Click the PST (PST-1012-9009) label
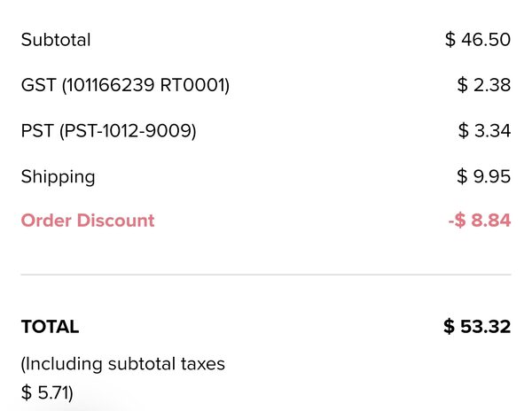This screenshot has width=532, height=411. tap(108, 131)
